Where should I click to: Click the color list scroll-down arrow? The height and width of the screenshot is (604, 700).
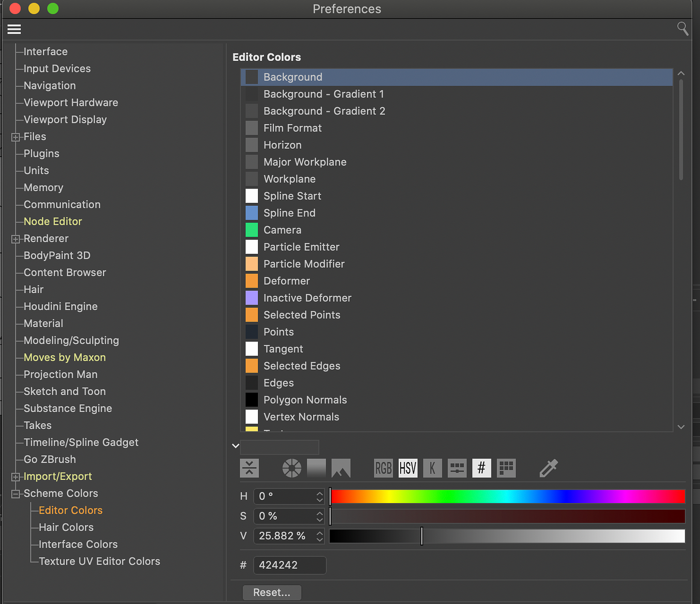(x=681, y=427)
